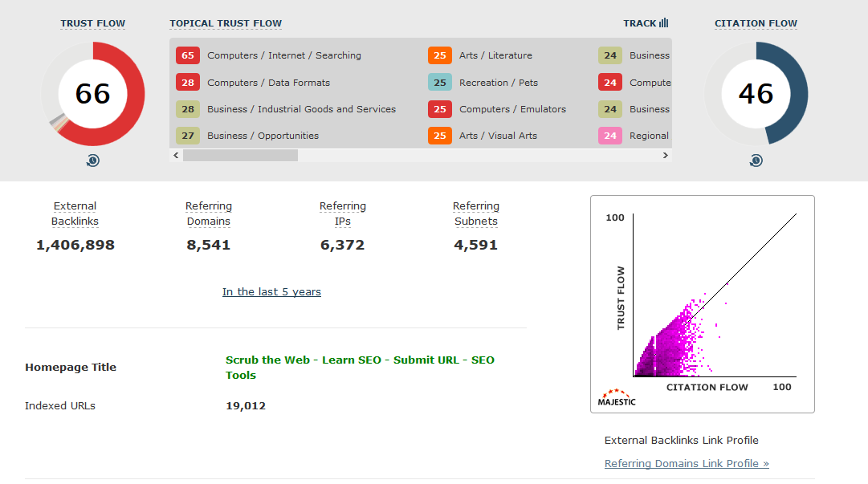Click the Citation Flow donut chart showing 46

(x=756, y=93)
